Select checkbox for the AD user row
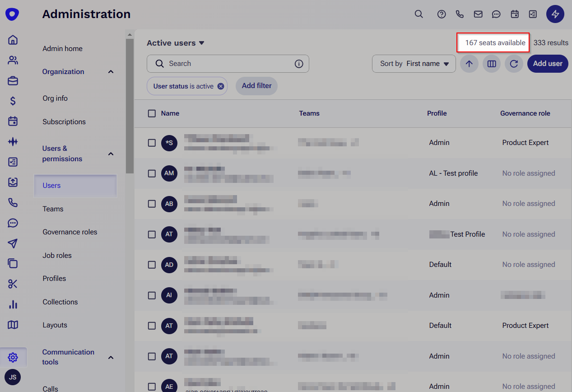Image resolution: width=572 pixels, height=392 pixels. point(152,265)
